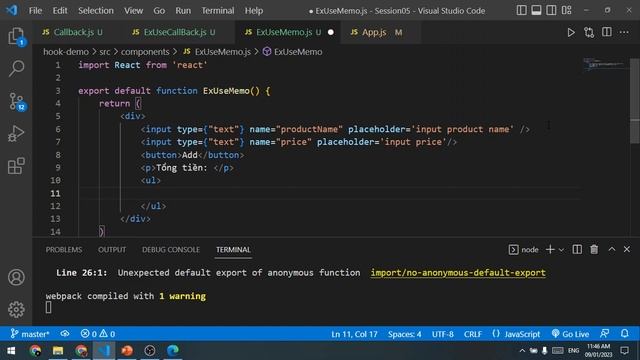Open the File menu
Screen dimensions: 640x360
coord(35,11)
